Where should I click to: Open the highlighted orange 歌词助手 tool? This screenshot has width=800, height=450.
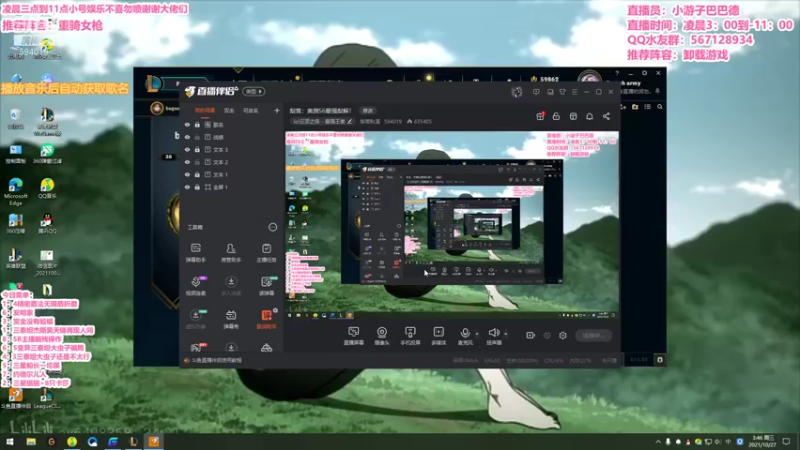click(x=266, y=319)
